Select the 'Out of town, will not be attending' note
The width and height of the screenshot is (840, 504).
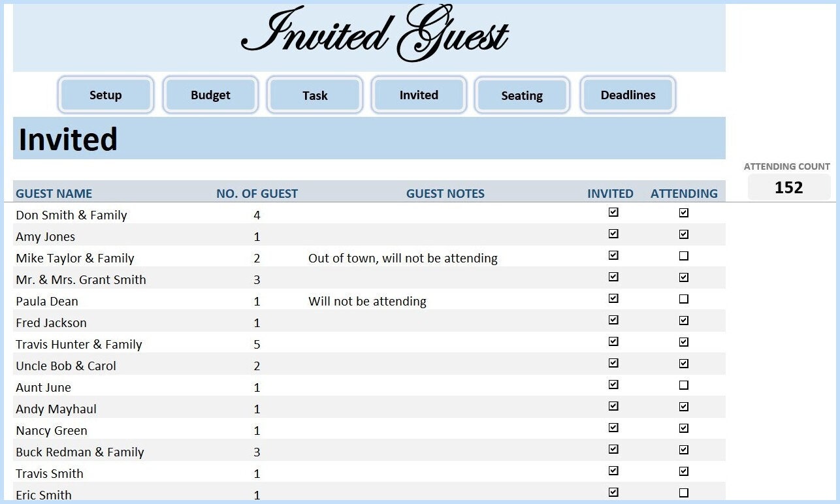[x=403, y=259]
